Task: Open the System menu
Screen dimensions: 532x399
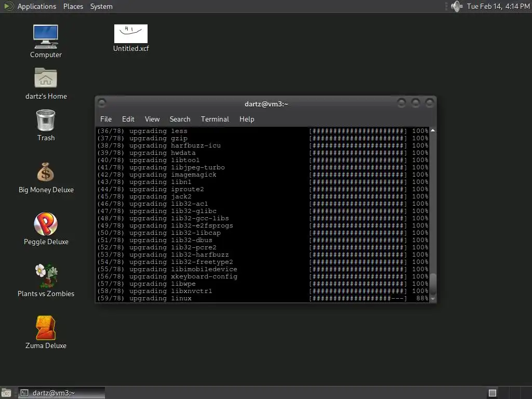Action: [x=101, y=6]
